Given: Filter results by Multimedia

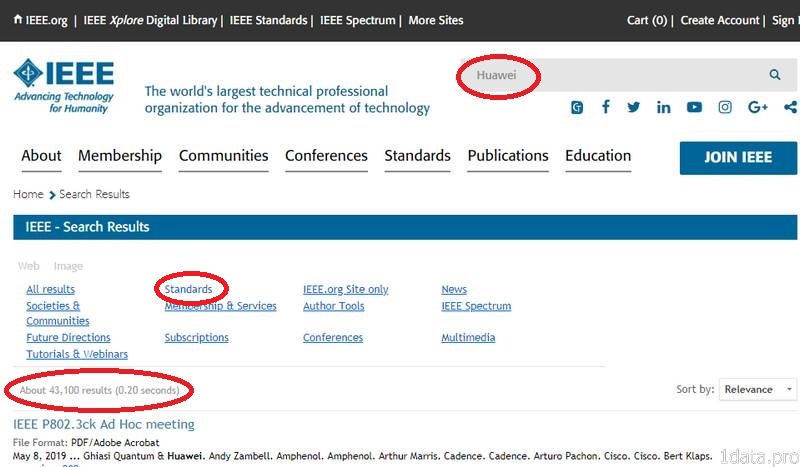Looking at the screenshot, I should point(468,337).
